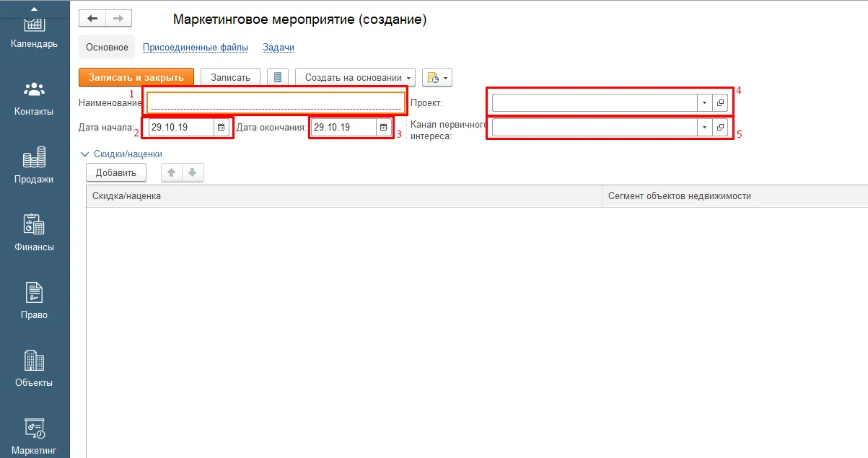Switch to Присоединенные файлы tab

pyautogui.click(x=195, y=48)
